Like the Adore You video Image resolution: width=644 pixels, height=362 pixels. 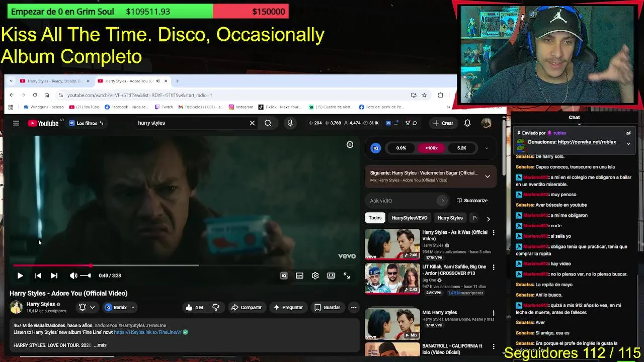pyautogui.click(x=194, y=307)
